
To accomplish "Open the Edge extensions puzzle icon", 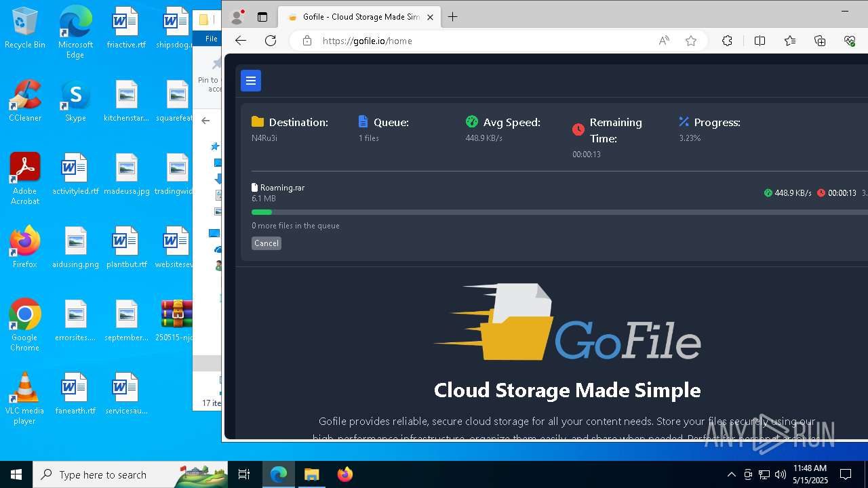I will [727, 41].
